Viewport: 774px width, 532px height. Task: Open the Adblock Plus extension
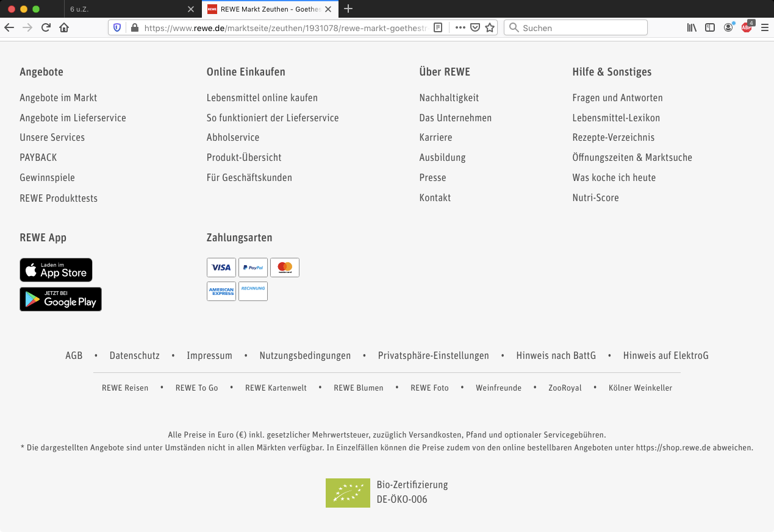pos(747,27)
